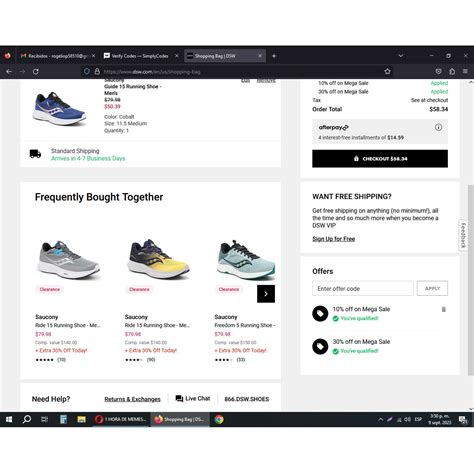474x474 pixels.
Task: Click the browser forward arrow
Action: pyautogui.click(x=22, y=71)
